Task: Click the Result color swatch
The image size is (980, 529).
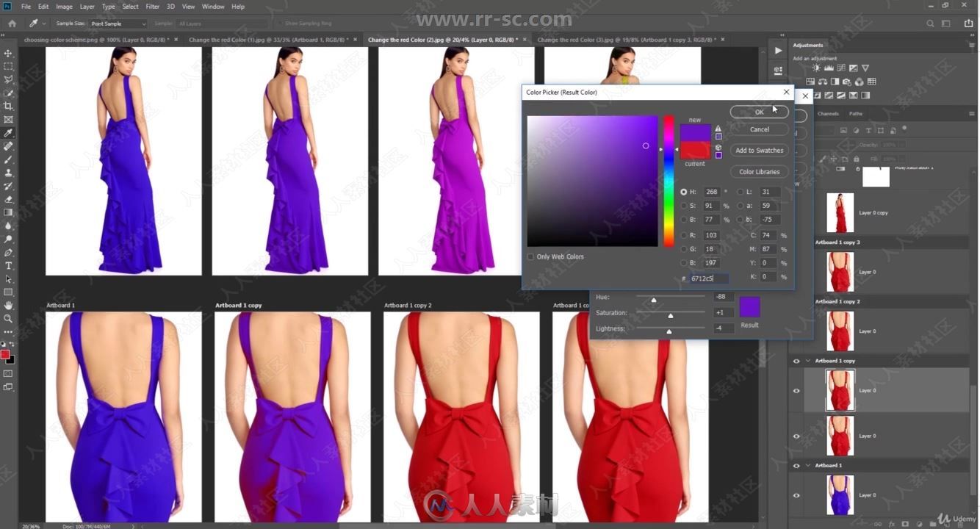Action: point(749,307)
